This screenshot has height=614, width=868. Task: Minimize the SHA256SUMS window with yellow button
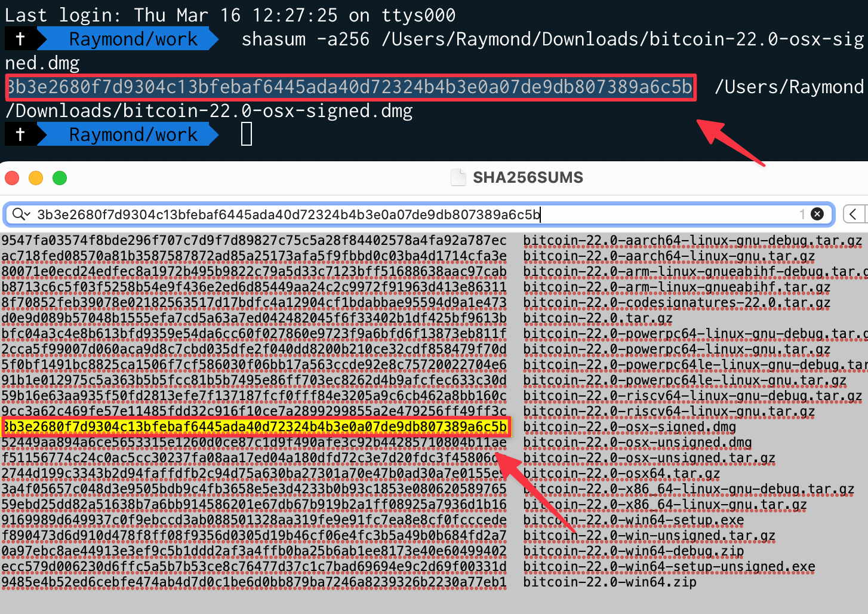36,178
